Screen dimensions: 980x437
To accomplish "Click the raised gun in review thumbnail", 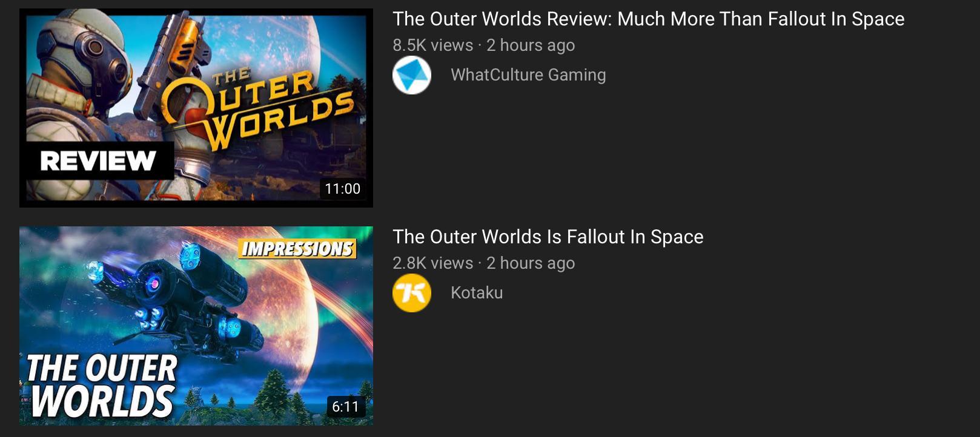I will [x=167, y=61].
